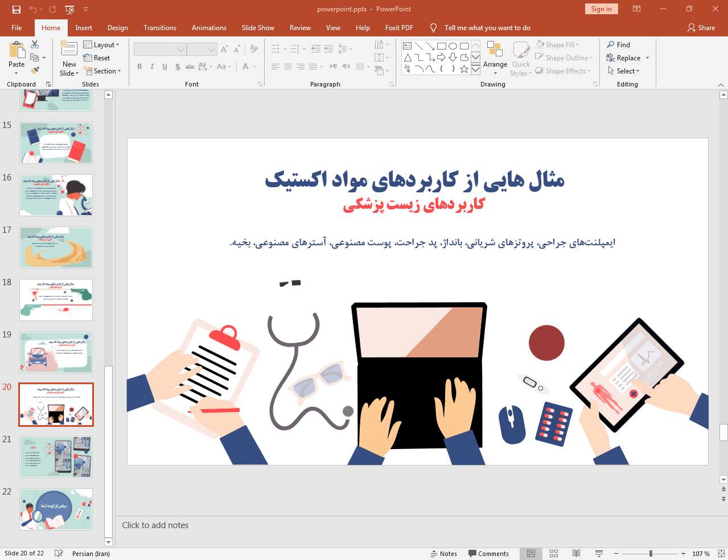This screenshot has width=728, height=560.
Task: Undo the last action
Action: (33, 9)
